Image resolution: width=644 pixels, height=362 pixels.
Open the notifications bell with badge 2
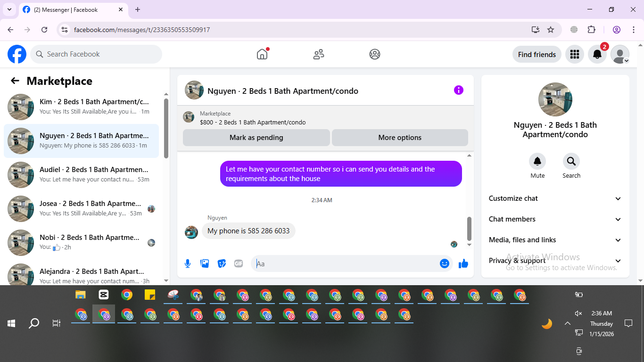[x=597, y=54]
